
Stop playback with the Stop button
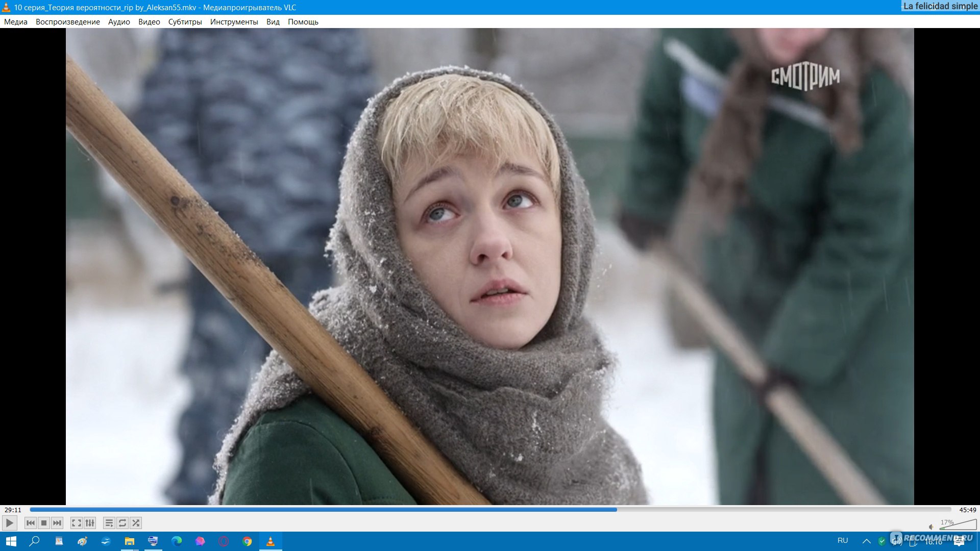coord(44,523)
